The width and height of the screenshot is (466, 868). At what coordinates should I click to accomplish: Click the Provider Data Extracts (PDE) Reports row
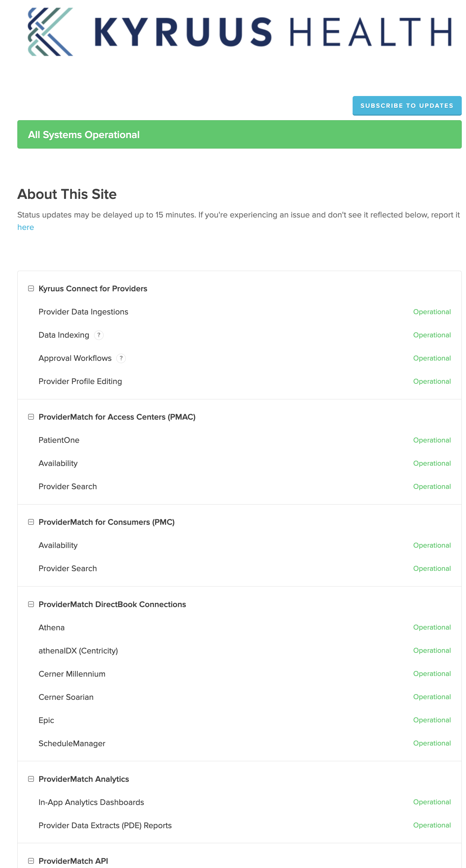[105, 825]
